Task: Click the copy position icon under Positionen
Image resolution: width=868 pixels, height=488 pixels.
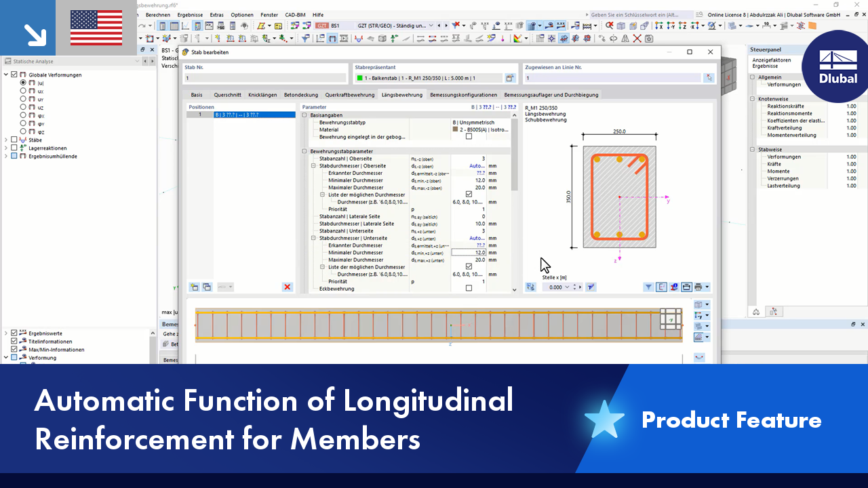Action: click(x=207, y=287)
